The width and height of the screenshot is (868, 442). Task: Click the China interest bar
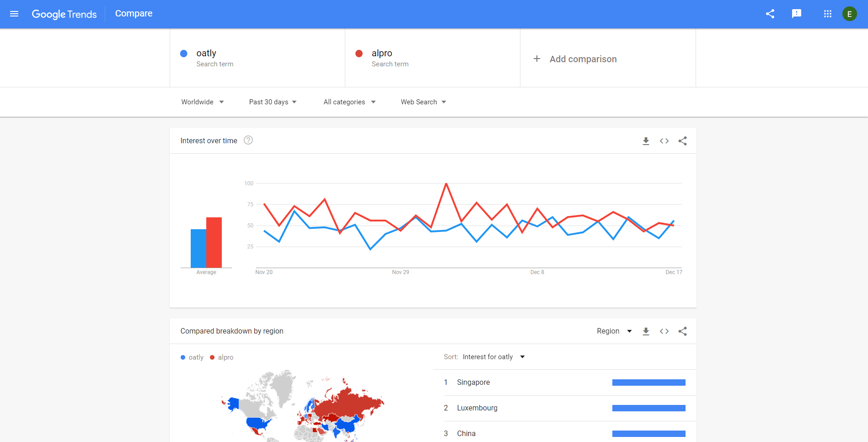[x=649, y=434]
